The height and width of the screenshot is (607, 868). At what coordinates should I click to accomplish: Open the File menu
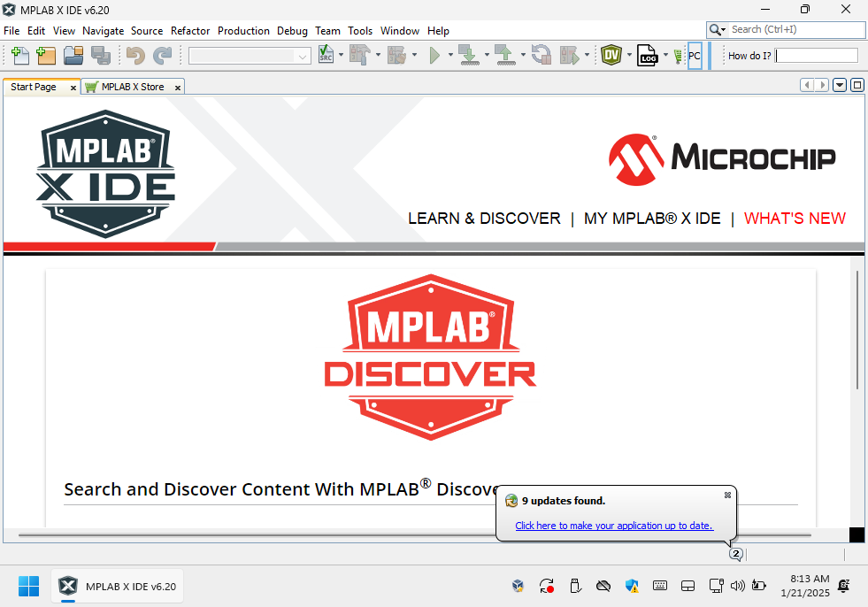12,31
